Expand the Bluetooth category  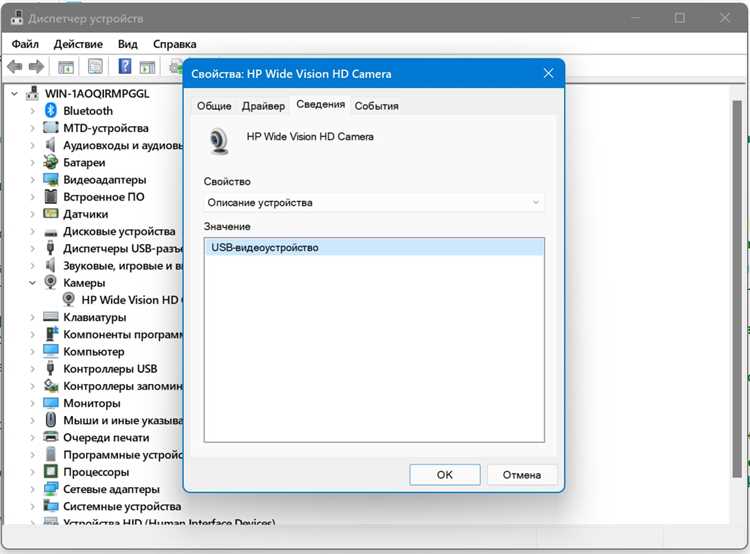tap(32, 111)
